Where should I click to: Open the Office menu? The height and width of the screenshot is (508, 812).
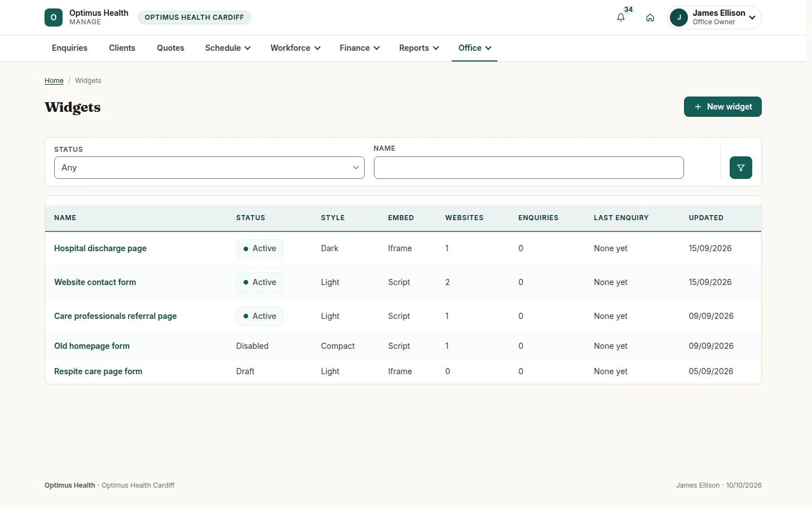tap(475, 48)
